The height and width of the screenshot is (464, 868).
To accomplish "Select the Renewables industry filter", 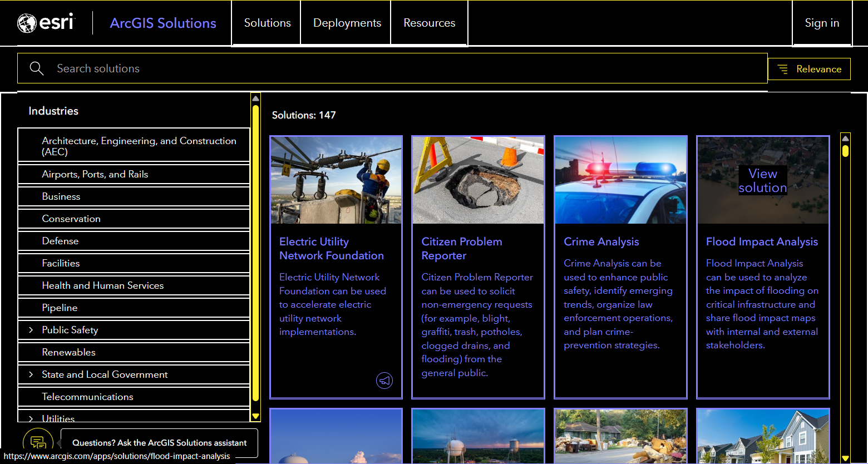I will [x=134, y=352].
